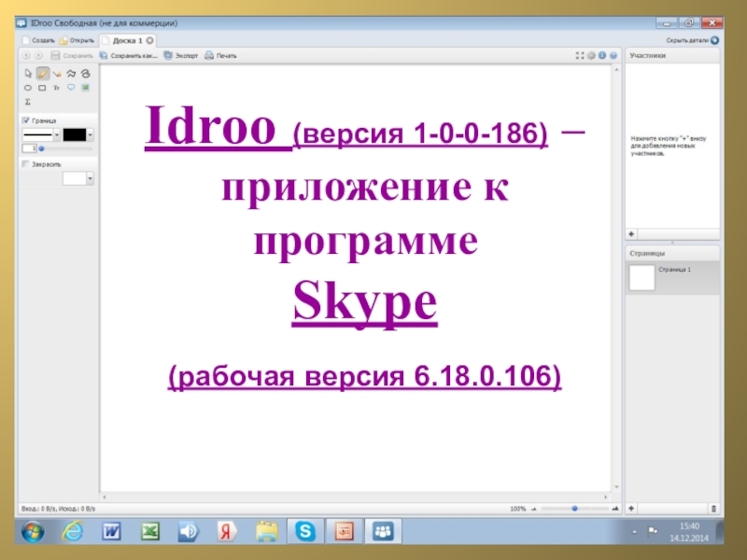Image resolution: width=747 pixels, height=560 pixels.
Task: Click Скрыть детали link
Action: (x=692, y=41)
